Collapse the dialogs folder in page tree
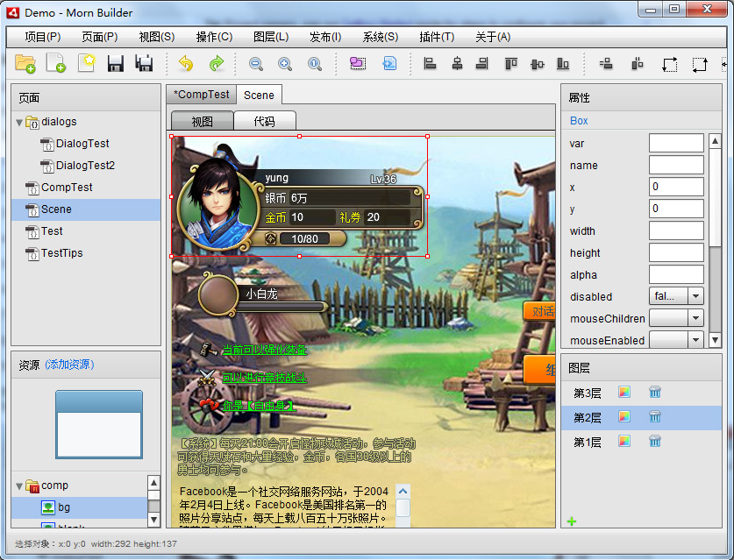Viewport: 734px width, 560px height. 19,123
